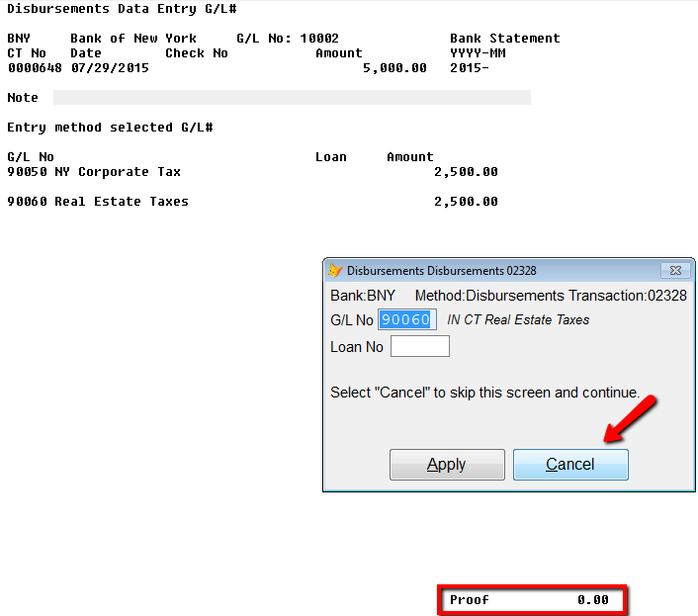Click the Cancel button in the dialog
This screenshot has width=698, height=616.
pos(570,465)
